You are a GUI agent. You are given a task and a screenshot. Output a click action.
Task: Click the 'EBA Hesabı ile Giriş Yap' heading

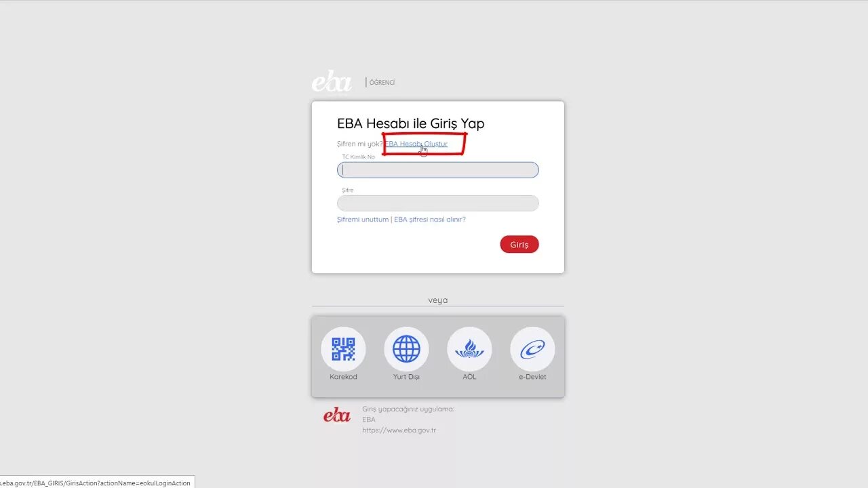click(411, 123)
